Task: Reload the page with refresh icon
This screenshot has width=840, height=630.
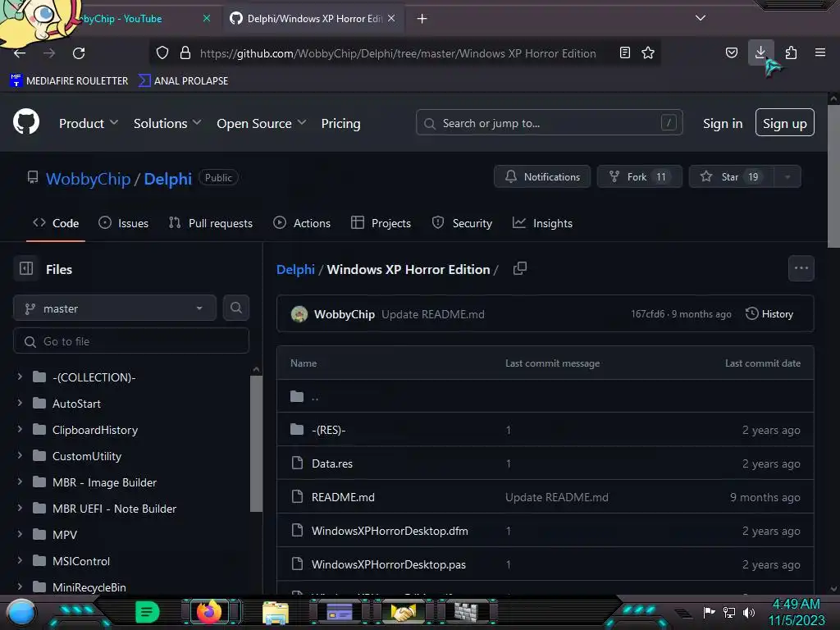Action: 79,53
